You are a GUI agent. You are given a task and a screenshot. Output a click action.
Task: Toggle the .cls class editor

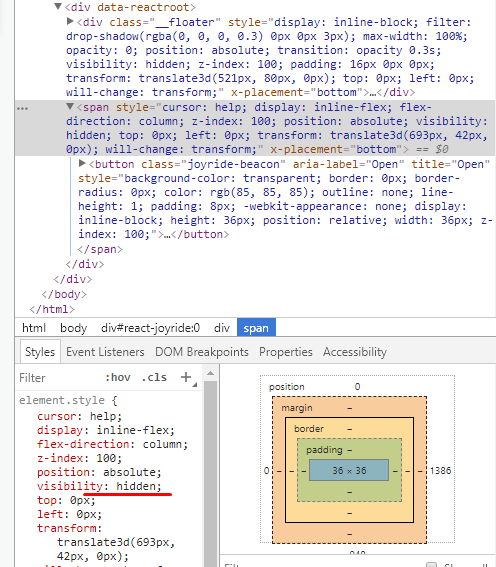pos(154,378)
